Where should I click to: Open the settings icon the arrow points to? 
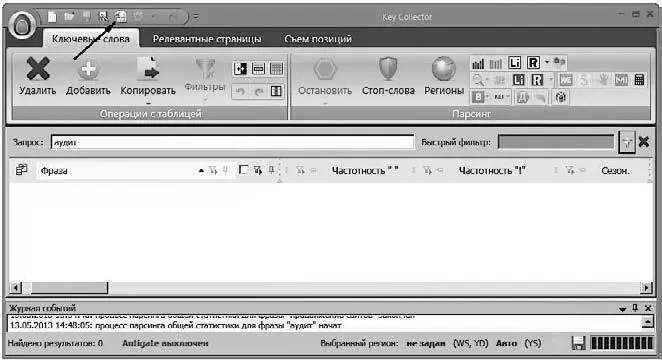pos(121,17)
